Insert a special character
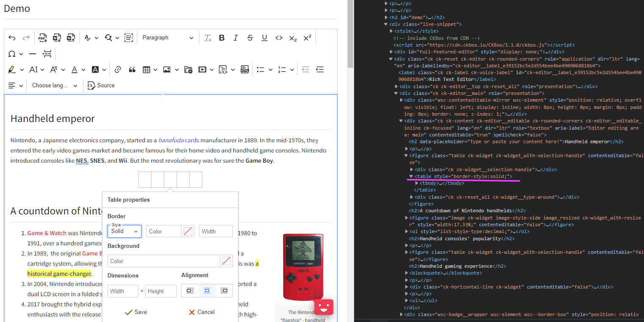The image size is (644, 322). [12, 54]
